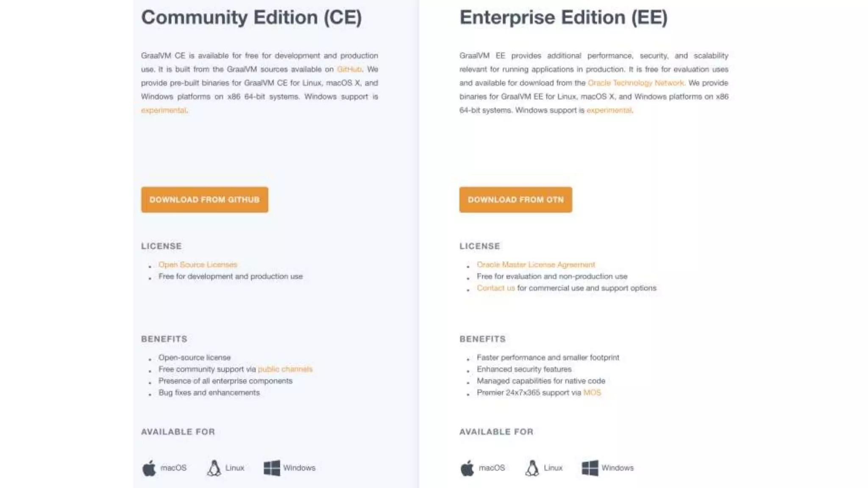Click the macOS Apple icon under Community Edition
Screen dimensions: 868x488
click(x=149, y=468)
